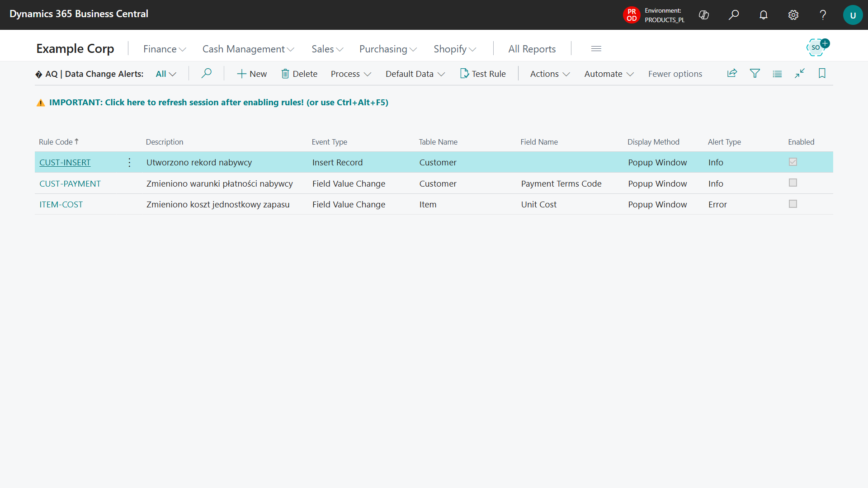Open the settings gear icon
The height and width of the screenshot is (488, 868).
tap(793, 15)
